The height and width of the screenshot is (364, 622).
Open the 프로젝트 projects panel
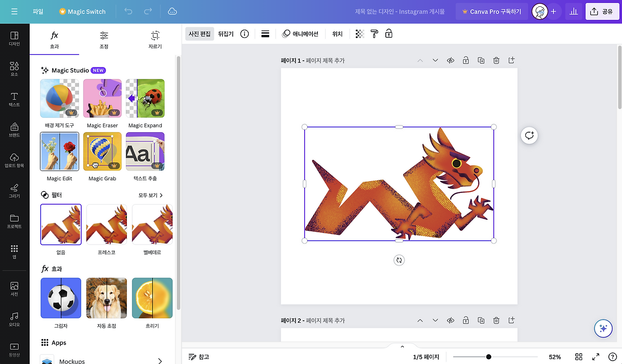coord(15,221)
